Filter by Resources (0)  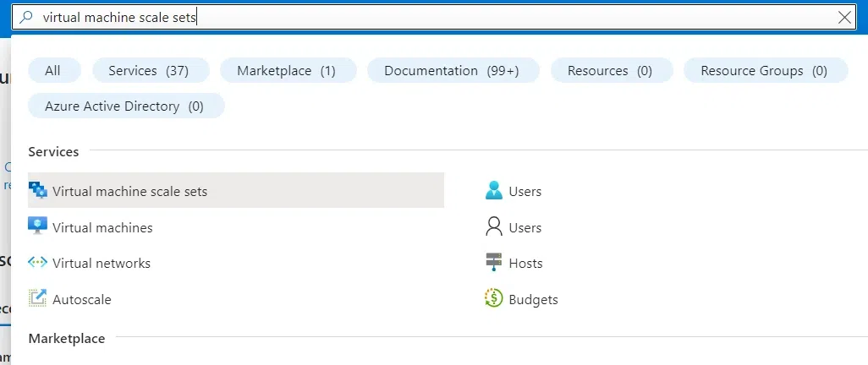pyautogui.click(x=610, y=71)
